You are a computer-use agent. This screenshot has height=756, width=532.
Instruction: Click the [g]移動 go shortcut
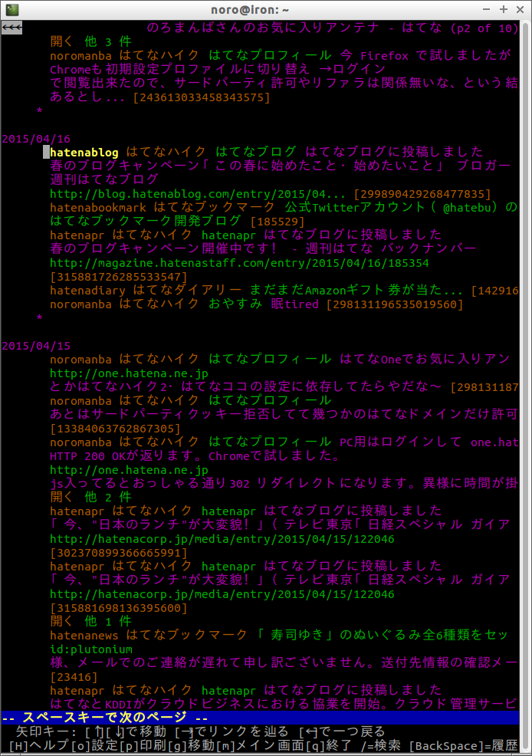click(x=192, y=745)
